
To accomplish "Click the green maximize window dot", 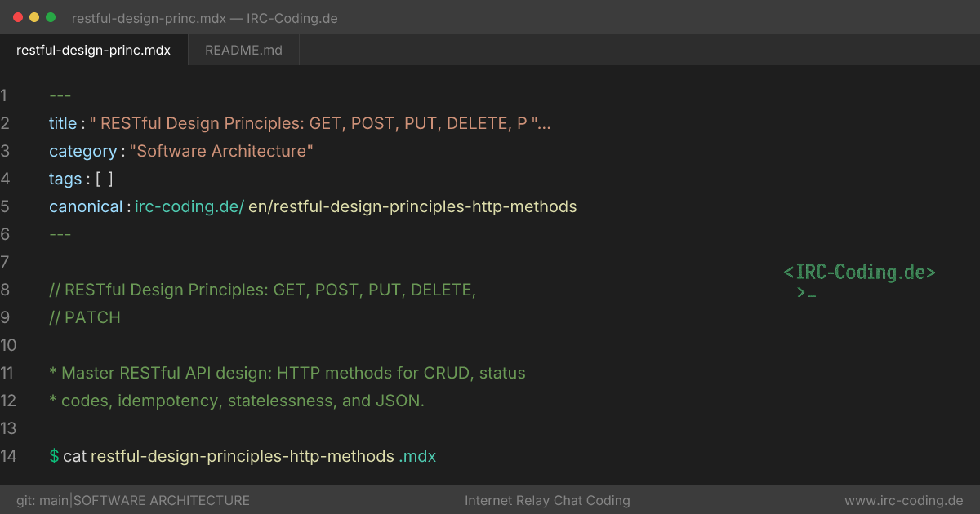I will coord(51,17).
